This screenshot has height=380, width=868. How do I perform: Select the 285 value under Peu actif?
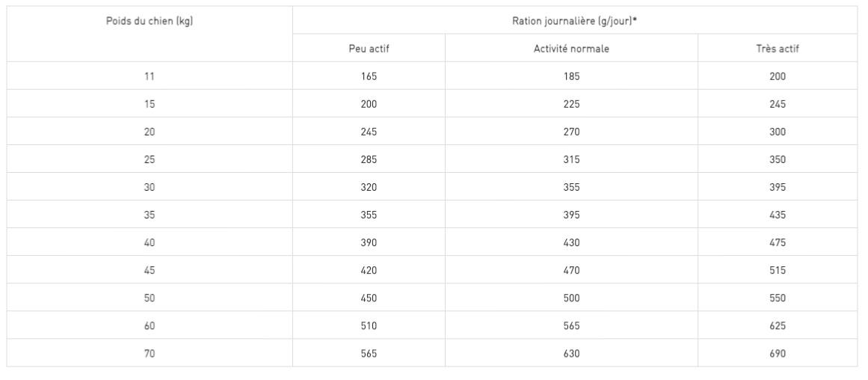click(369, 159)
